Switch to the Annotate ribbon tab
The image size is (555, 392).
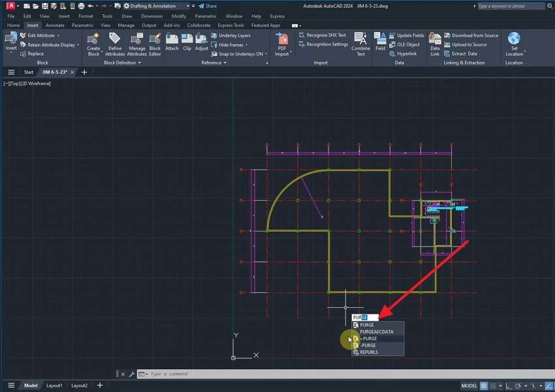pos(55,25)
